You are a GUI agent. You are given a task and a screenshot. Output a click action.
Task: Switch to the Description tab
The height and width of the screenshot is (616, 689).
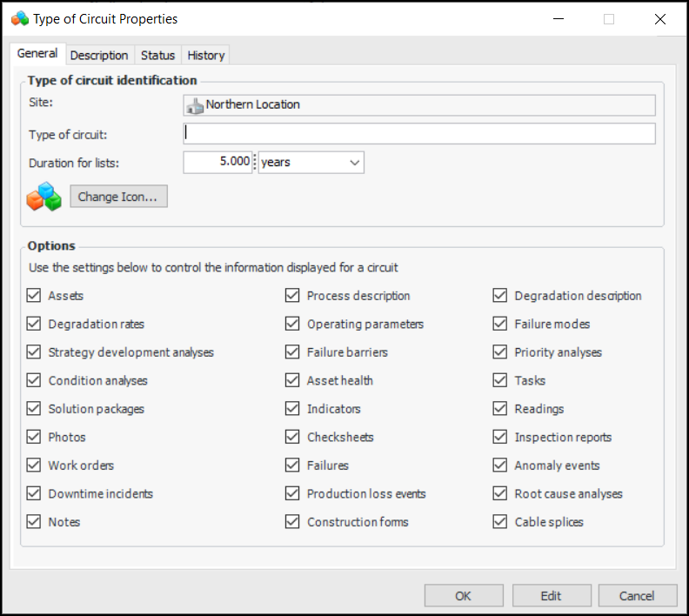[x=99, y=55]
